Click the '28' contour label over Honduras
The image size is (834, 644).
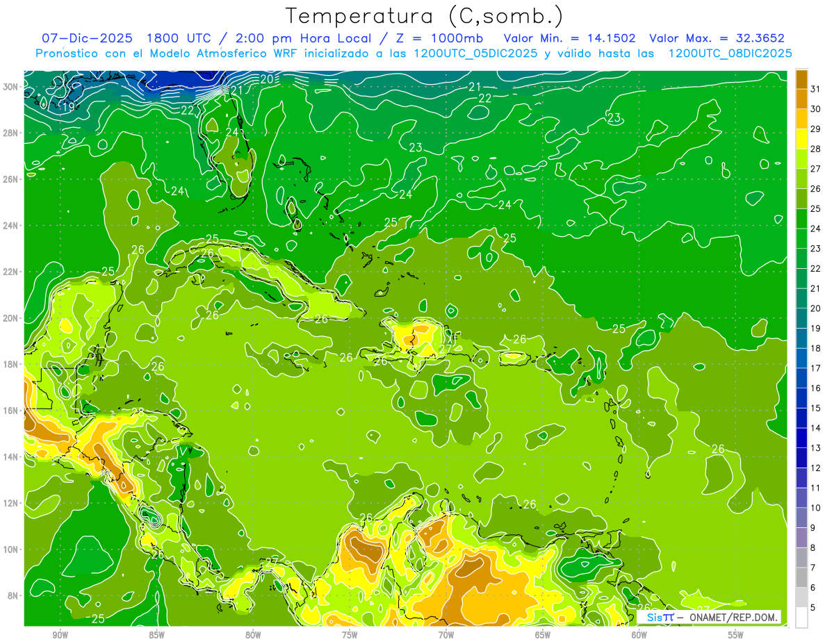click(x=138, y=412)
